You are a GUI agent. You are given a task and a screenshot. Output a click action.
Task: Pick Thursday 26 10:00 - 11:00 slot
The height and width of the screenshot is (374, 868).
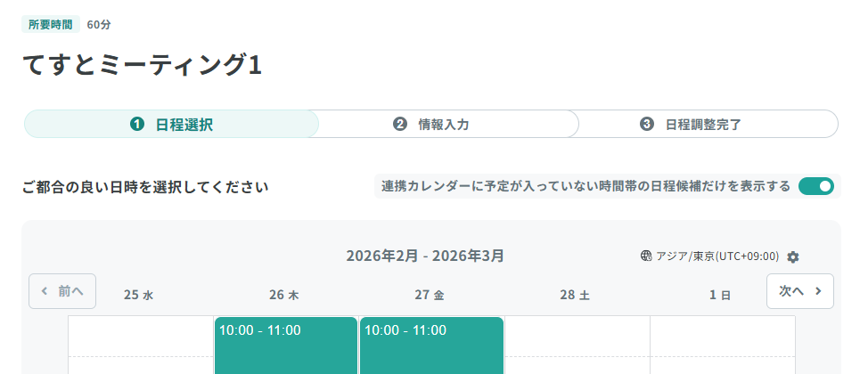tap(286, 345)
